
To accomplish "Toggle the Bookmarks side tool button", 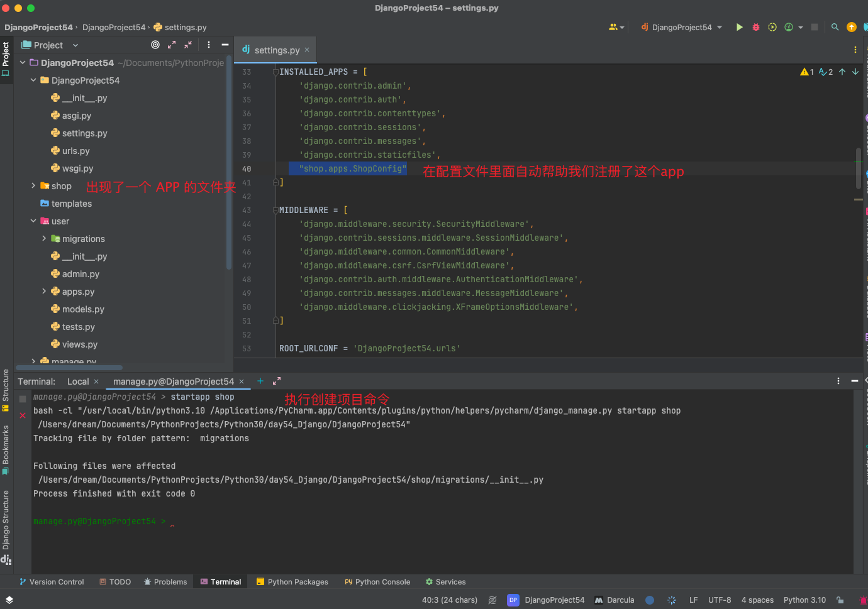I will [x=6, y=450].
